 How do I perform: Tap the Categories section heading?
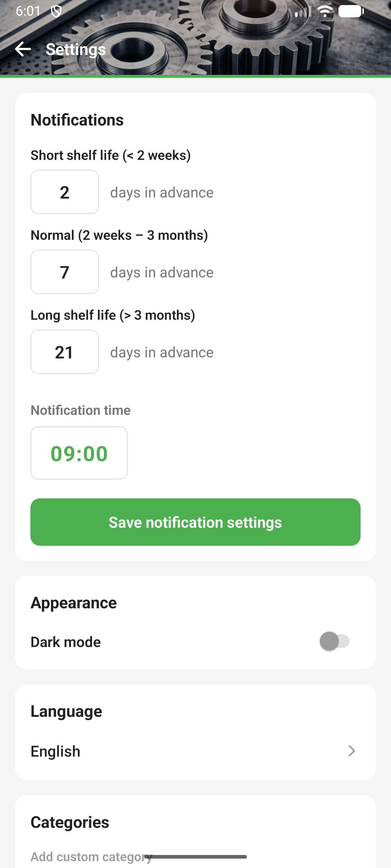click(x=70, y=822)
